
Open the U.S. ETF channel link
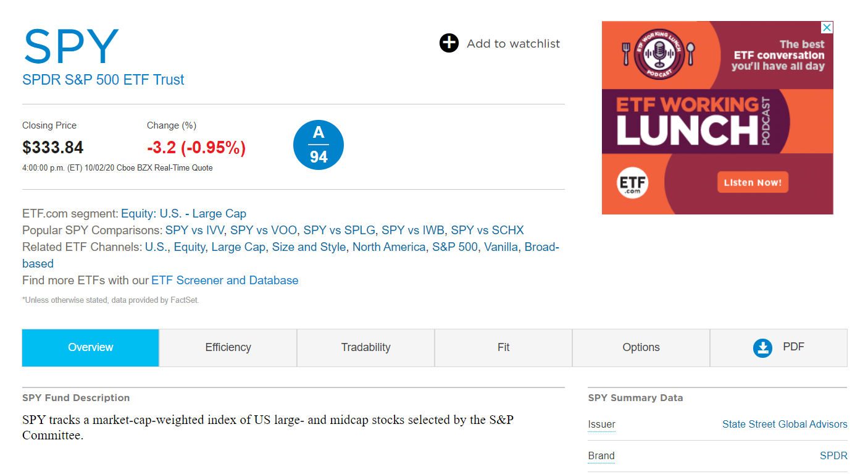156,247
